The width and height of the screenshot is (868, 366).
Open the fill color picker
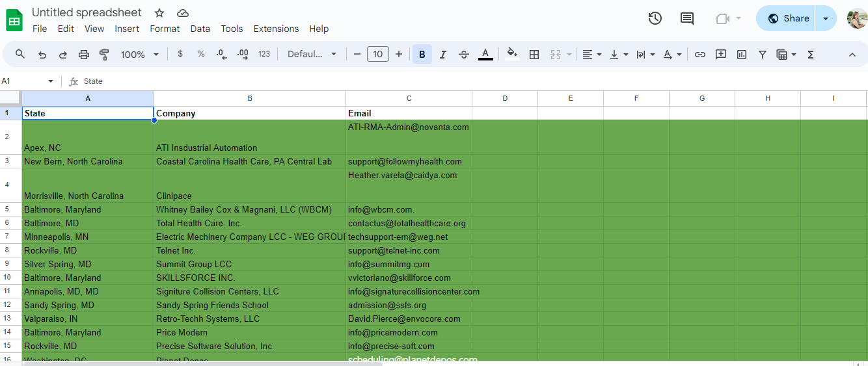point(512,55)
